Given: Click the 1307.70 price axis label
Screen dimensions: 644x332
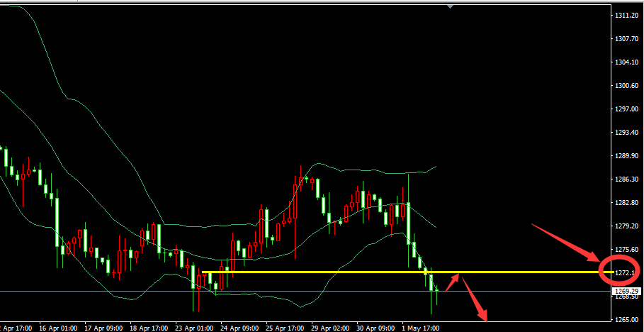Looking at the screenshot, I should 626,39.
